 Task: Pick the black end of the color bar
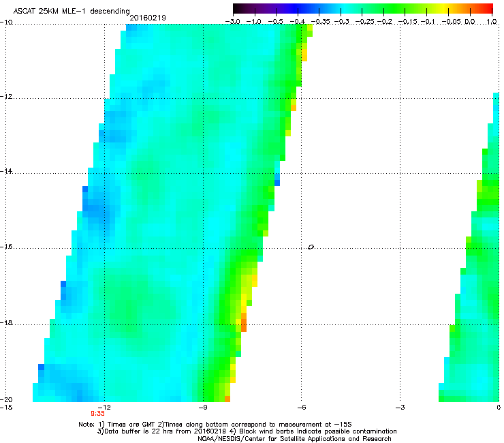point(236,9)
